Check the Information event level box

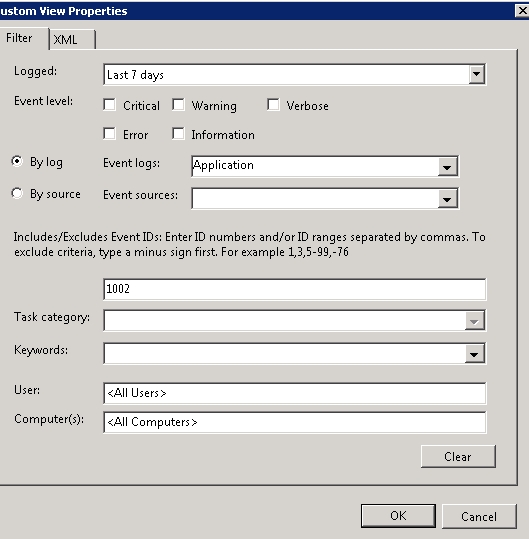pyautogui.click(x=178, y=134)
